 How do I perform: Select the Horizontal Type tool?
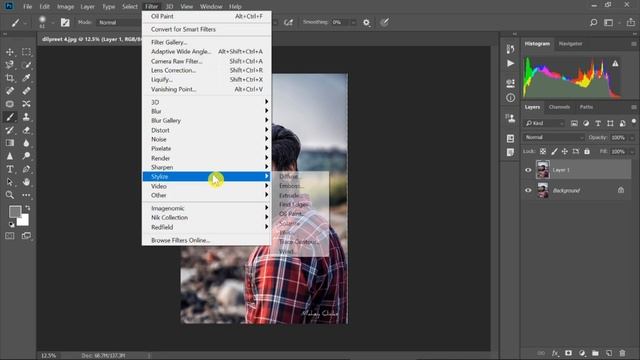(x=10, y=169)
